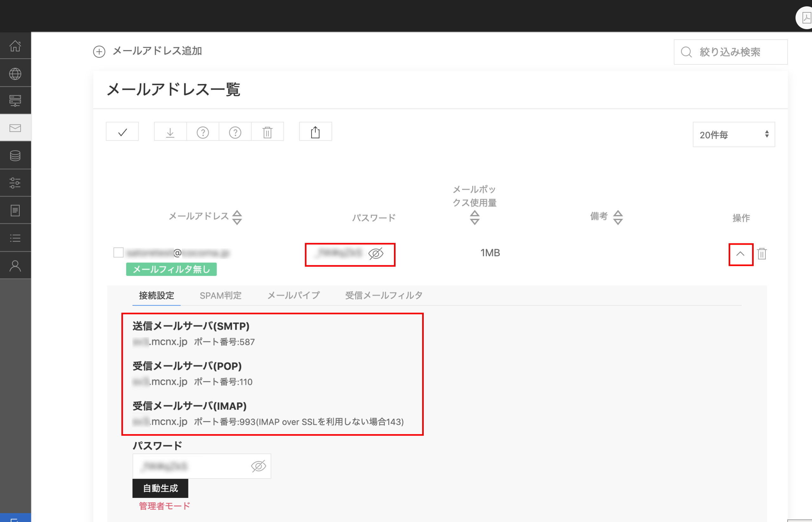Viewport: 812px width, 522px height.
Task: Open the globe domain icon in sidebar
Action: coord(15,74)
